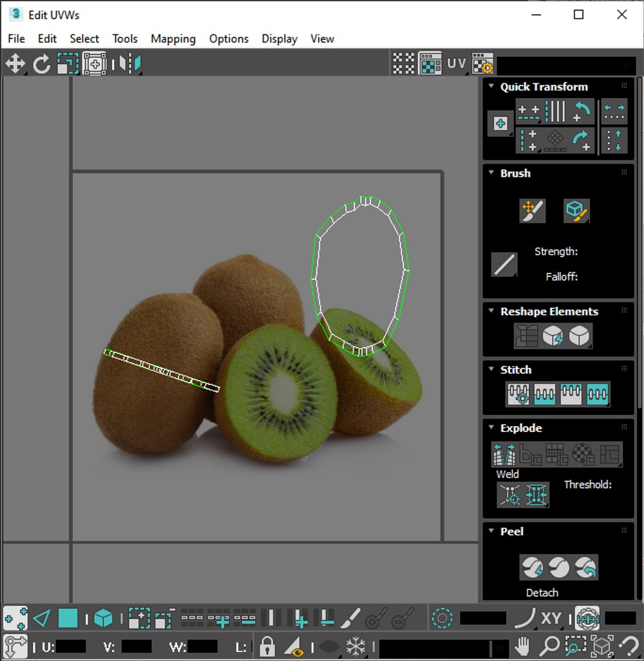Select the Rotate tool in top toolbar
Image resolution: width=644 pixels, height=661 pixels.
pyautogui.click(x=42, y=64)
